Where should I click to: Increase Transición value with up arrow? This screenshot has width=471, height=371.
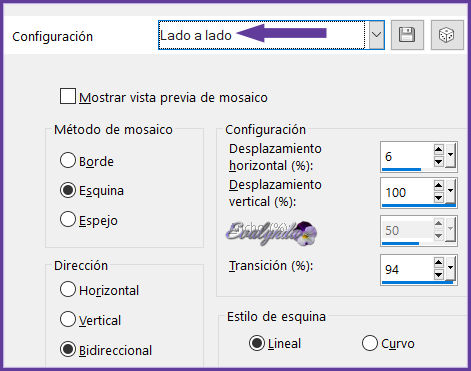(x=438, y=262)
